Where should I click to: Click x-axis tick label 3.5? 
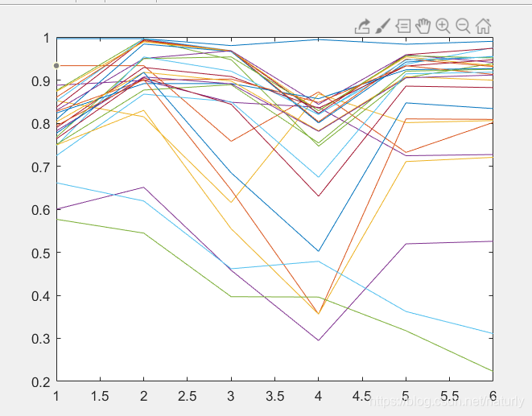(274, 396)
